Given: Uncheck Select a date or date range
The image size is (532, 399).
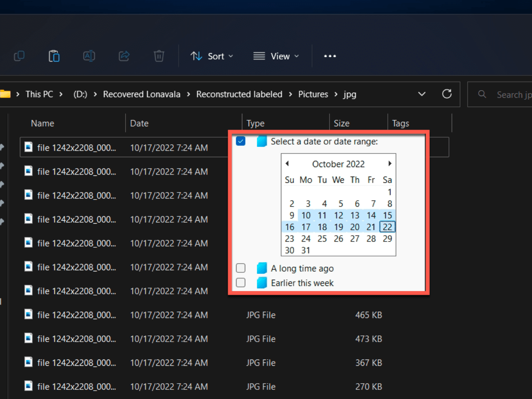Looking at the screenshot, I should pyautogui.click(x=241, y=141).
